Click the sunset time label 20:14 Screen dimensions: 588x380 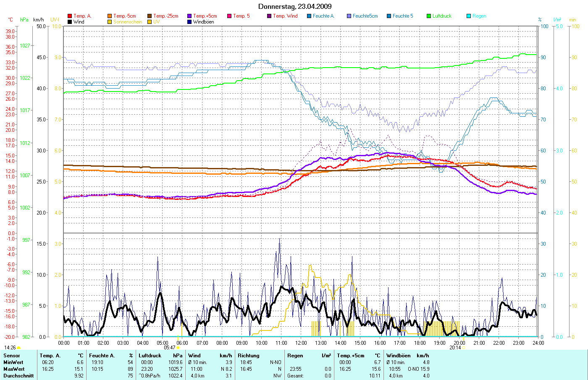coord(455,348)
